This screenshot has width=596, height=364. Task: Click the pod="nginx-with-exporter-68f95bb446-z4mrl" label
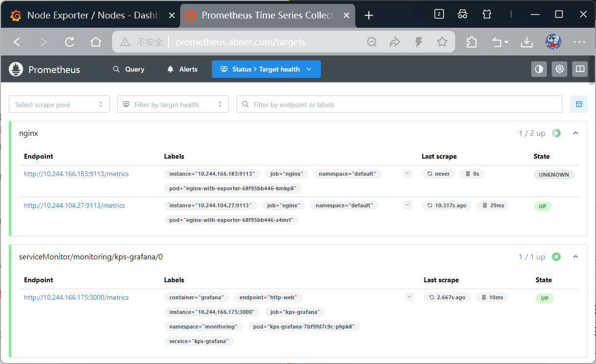pyautogui.click(x=231, y=220)
